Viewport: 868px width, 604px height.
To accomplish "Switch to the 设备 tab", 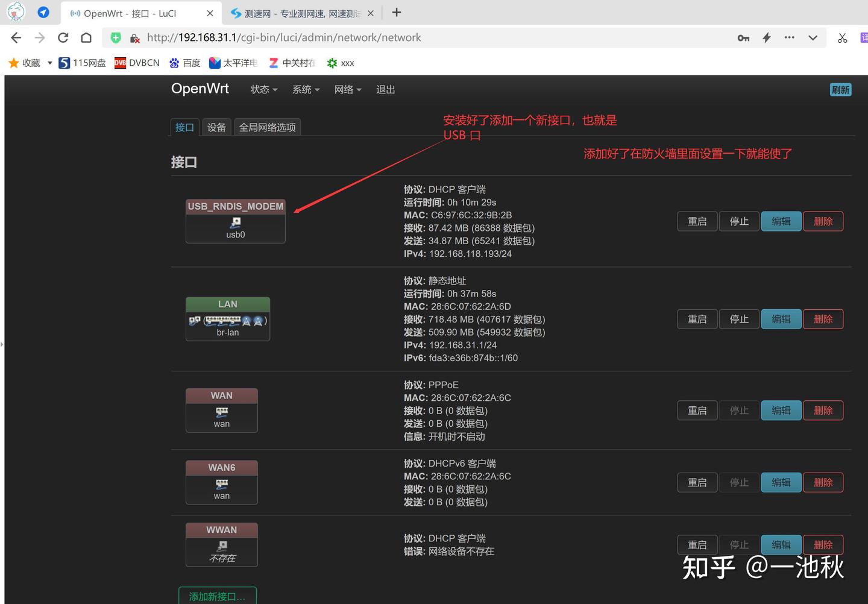I will coord(216,127).
